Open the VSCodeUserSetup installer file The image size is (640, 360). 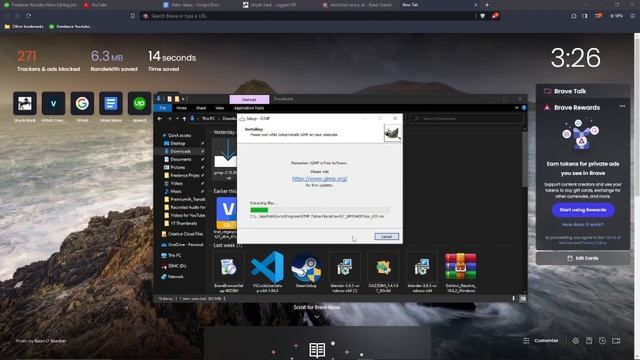pyautogui.click(x=267, y=271)
